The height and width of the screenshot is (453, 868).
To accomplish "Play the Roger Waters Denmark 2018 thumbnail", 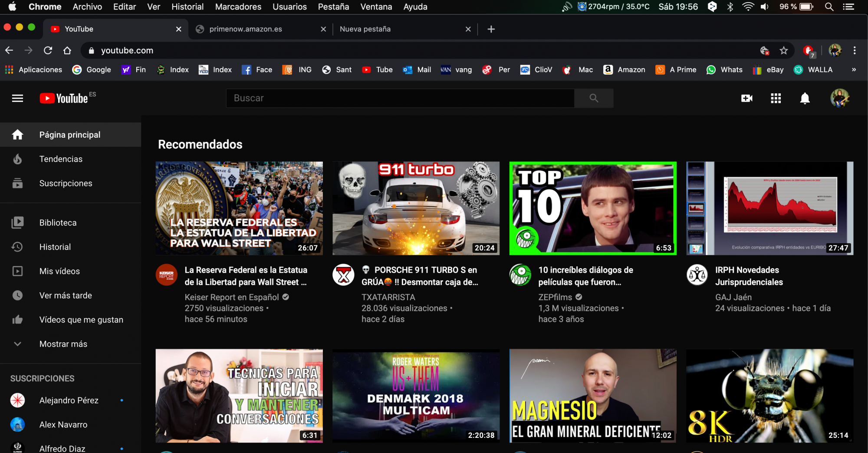I will pos(416,396).
